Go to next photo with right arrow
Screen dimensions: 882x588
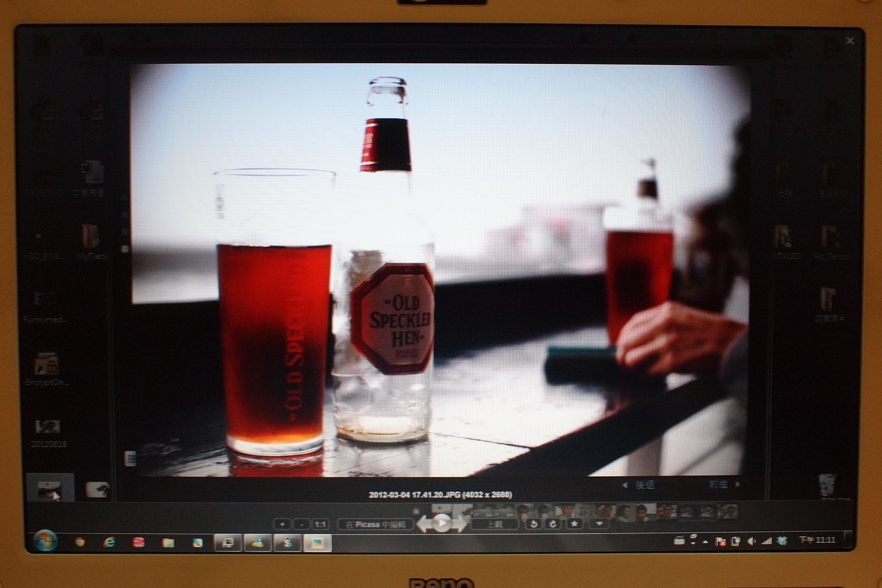pyautogui.click(x=459, y=523)
